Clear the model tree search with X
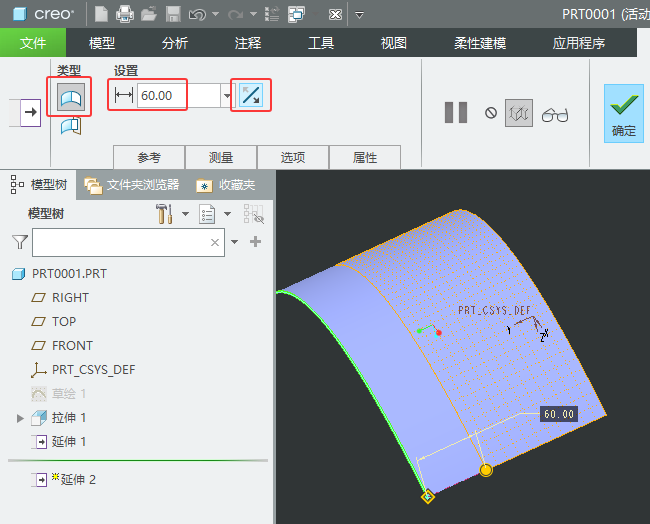The width and height of the screenshot is (650, 524). [x=215, y=243]
